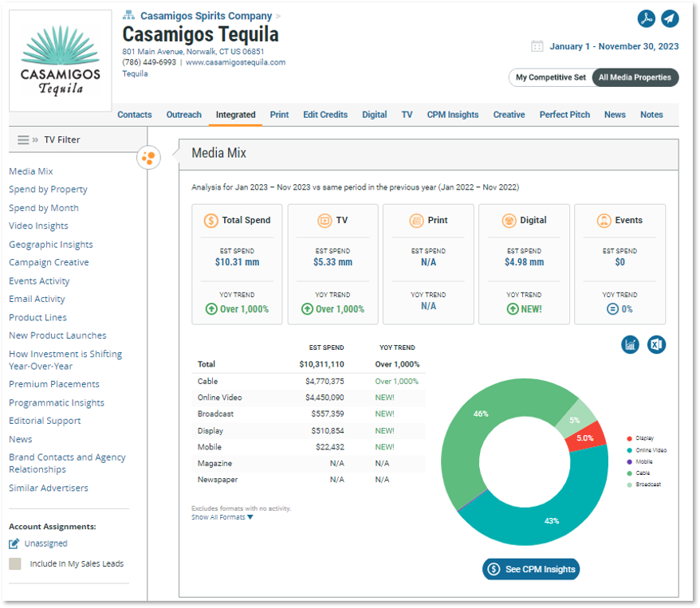This screenshot has height=608, width=700.
Task: Toggle Mobile series in chart legend
Action: point(640,461)
